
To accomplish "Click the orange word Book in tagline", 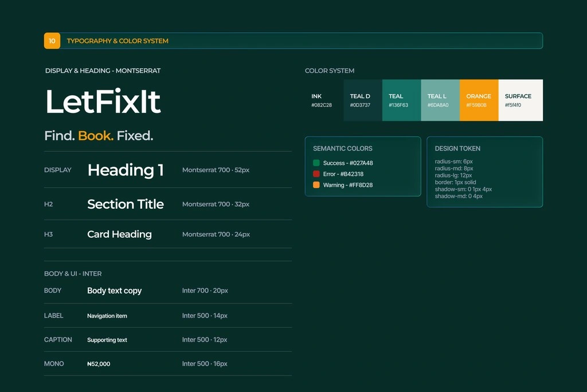I will coord(96,135).
